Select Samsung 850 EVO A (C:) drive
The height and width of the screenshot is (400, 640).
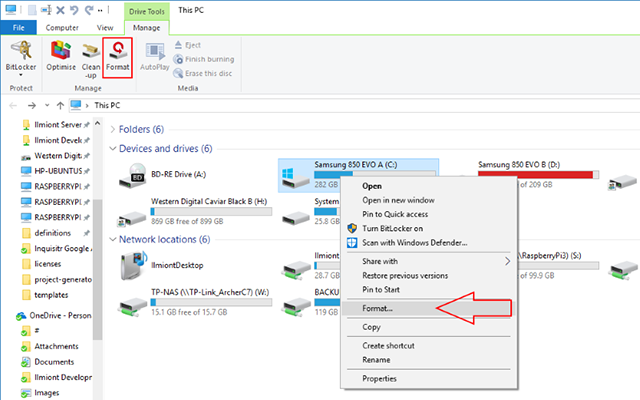click(358, 175)
